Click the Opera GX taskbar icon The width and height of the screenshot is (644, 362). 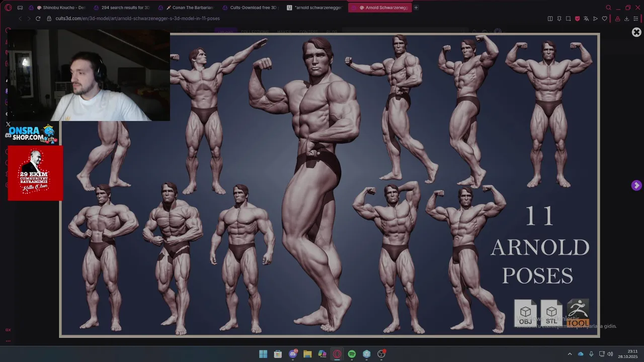(x=337, y=354)
